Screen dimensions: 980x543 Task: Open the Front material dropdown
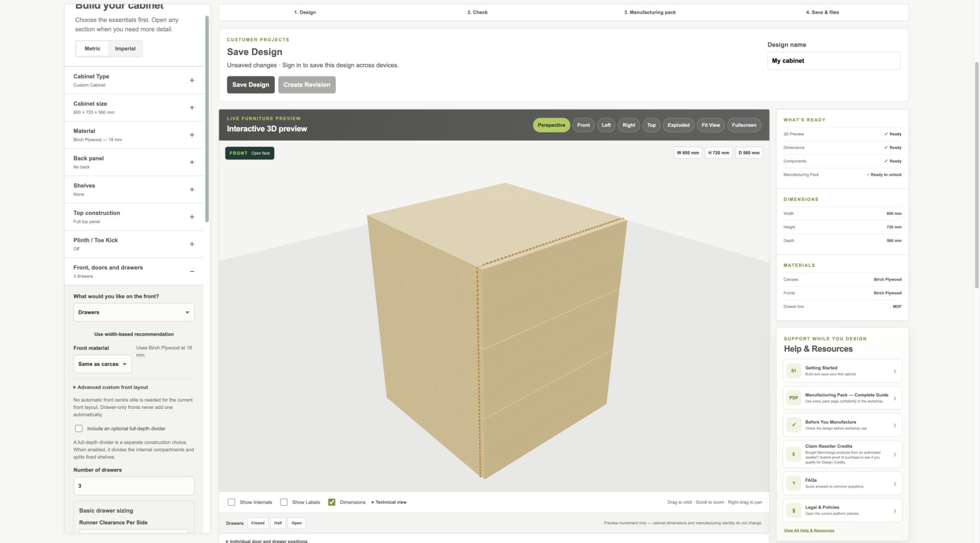(102, 364)
